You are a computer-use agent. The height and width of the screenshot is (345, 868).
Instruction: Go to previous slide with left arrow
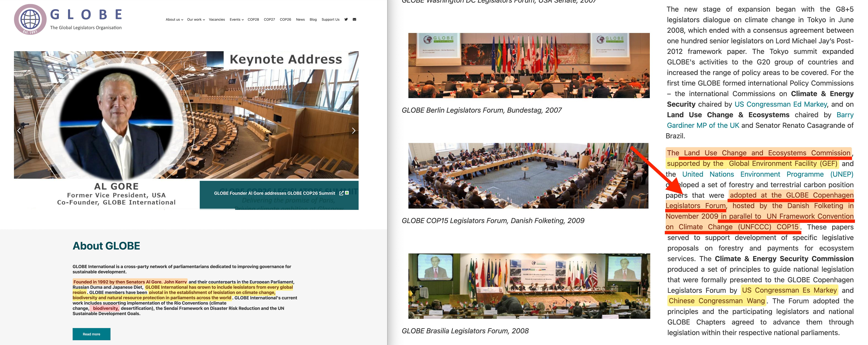pos(19,131)
